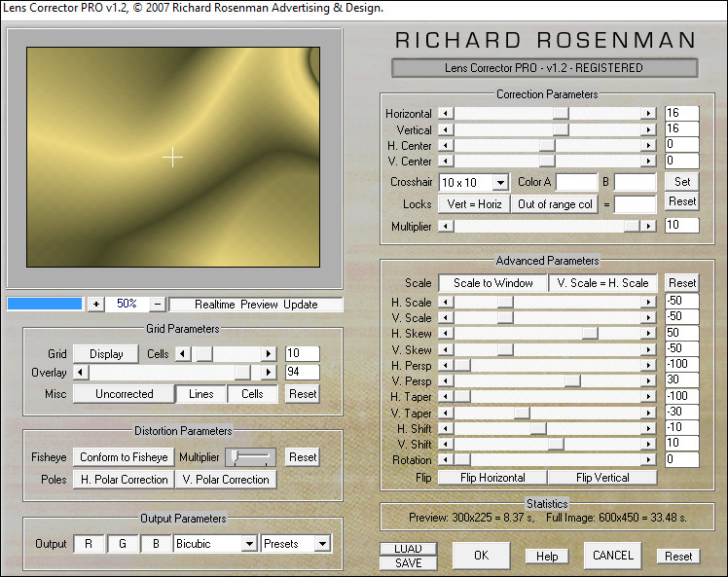Click the Flip Horizontal button

click(x=492, y=478)
